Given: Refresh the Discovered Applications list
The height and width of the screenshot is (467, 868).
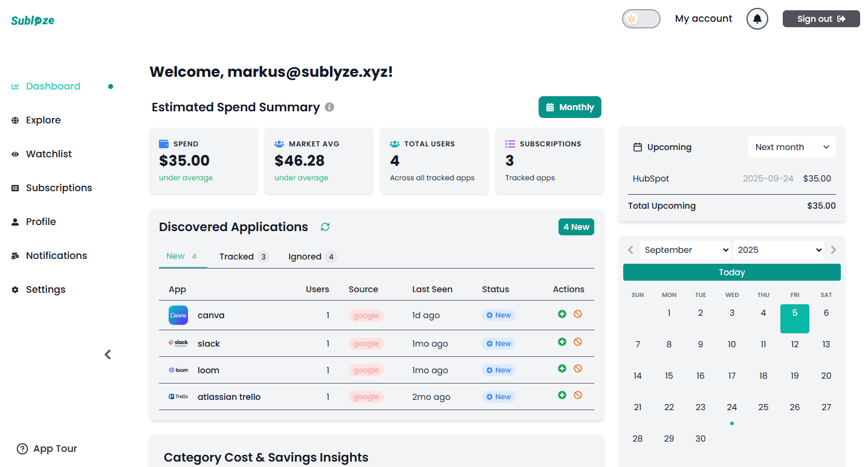Looking at the screenshot, I should tap(325, 227).
